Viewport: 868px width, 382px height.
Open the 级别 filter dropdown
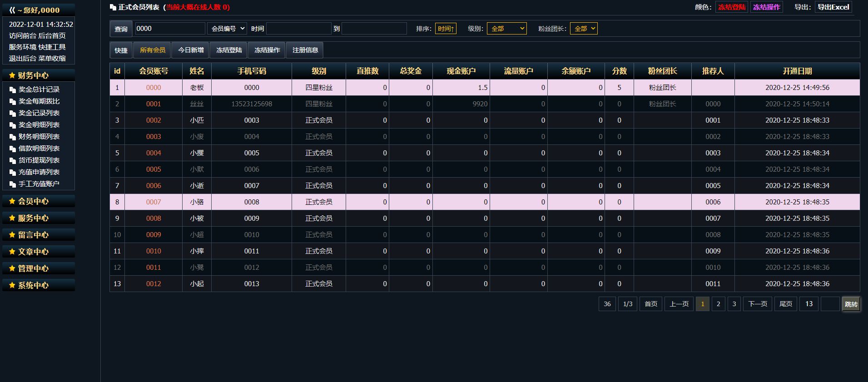coord(506,29)
